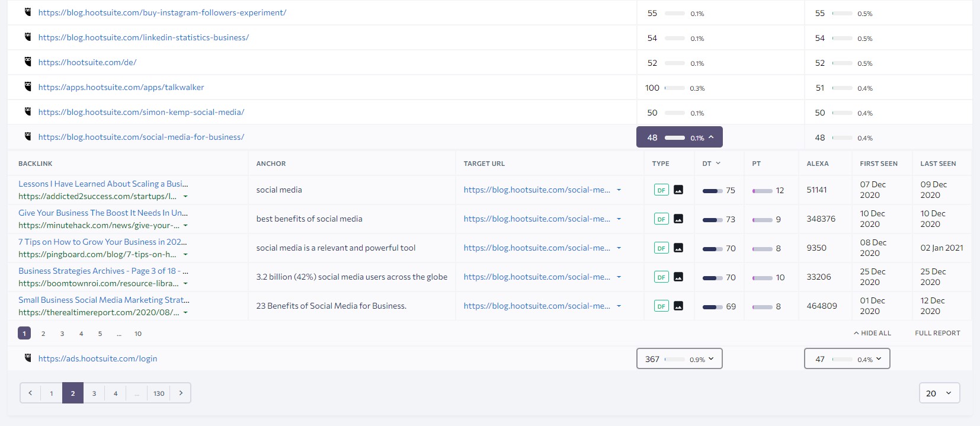Click the DF badge in boomtownroi row
This screenshot has height=426, width=980.
[661, 277]
